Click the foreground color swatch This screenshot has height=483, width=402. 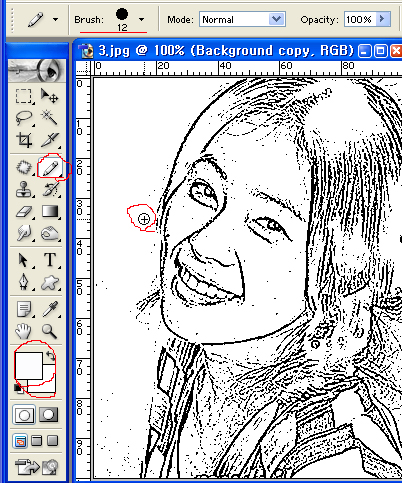pyautogui.click(x=28, y=366)
